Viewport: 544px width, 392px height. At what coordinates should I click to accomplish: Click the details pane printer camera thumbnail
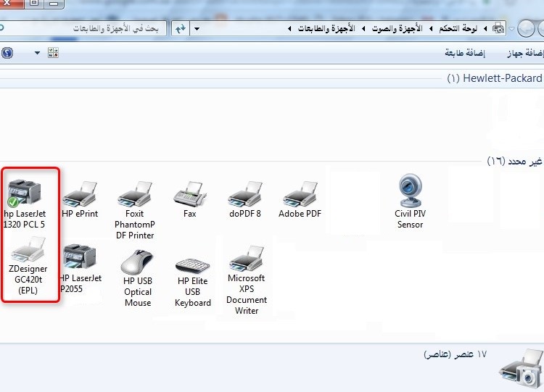[521, 369]
